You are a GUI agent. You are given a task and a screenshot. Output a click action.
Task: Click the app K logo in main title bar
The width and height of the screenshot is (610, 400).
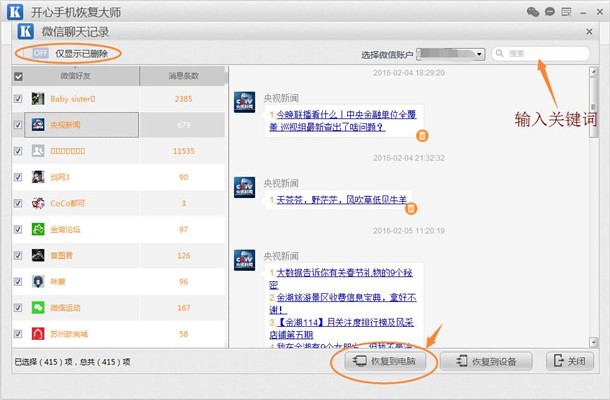pos(15,12)
